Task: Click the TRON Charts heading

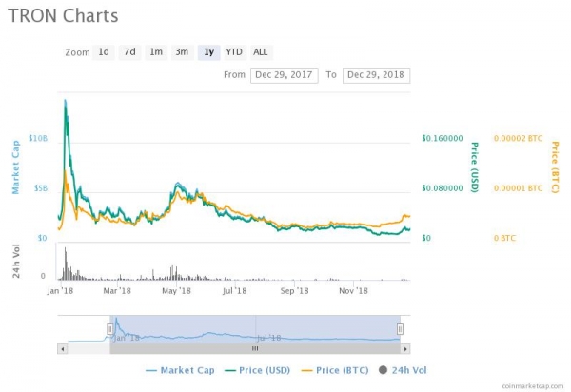Action: pyautogui.click(x=64, y=16)
